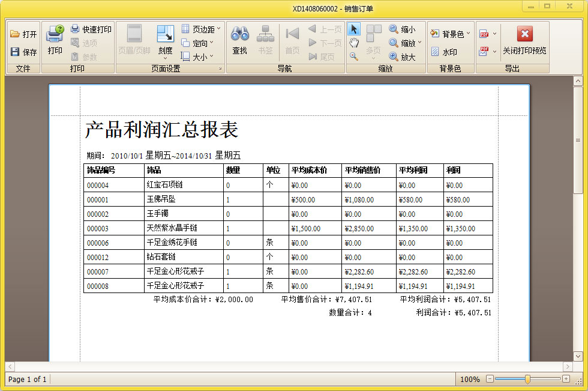Open print 选项 settings

(85, 43)
